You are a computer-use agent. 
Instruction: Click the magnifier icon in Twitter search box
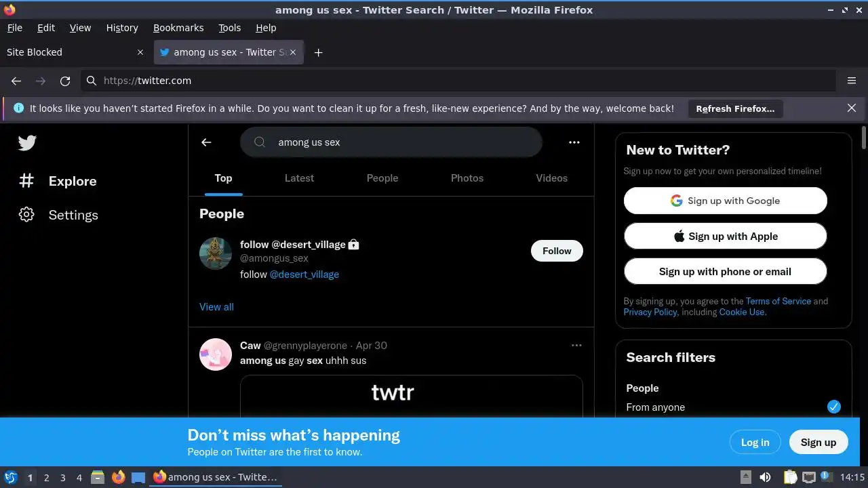[260, 142]
